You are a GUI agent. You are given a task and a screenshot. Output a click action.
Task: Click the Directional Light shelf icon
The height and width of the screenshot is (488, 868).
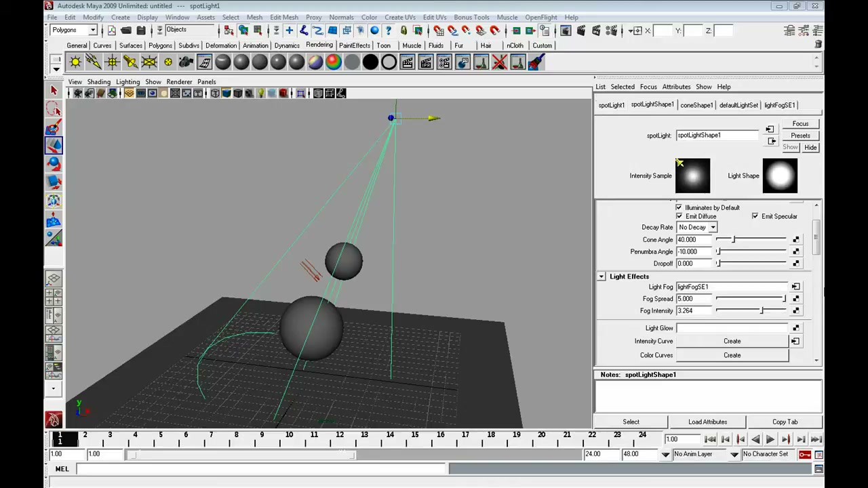94,63
